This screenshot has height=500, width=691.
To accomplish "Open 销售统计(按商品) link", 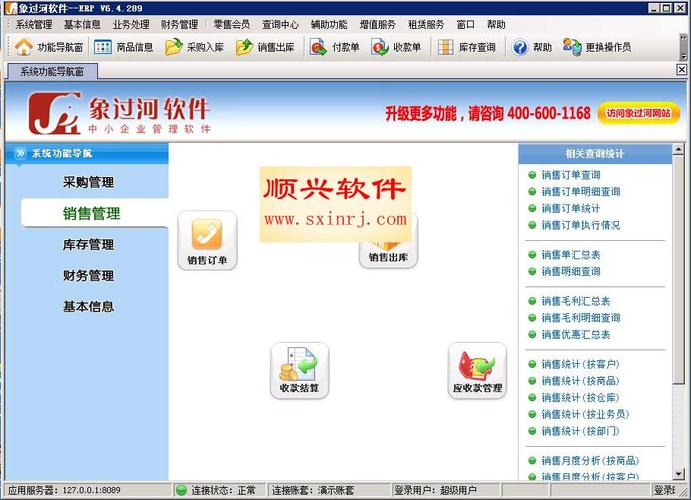I will click(x=580, y=381).
